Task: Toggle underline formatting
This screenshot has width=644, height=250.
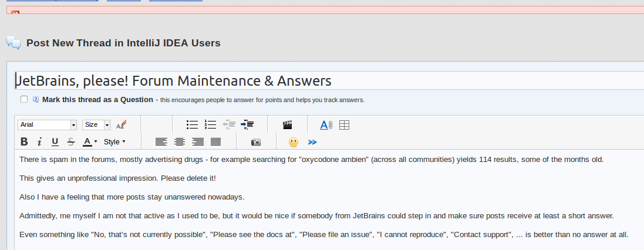Action: pyautogui.click(x=55, y=141)
